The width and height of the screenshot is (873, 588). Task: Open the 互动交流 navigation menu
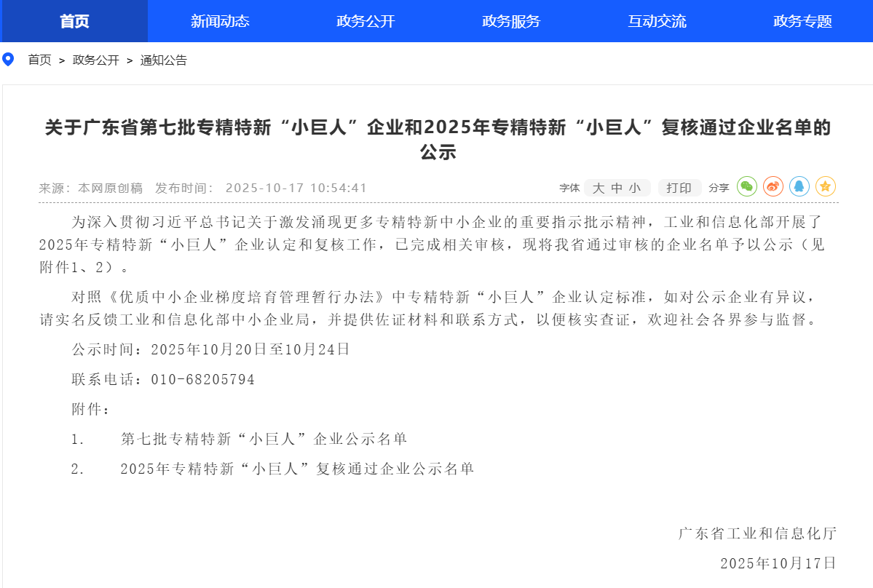coord(657,21)
